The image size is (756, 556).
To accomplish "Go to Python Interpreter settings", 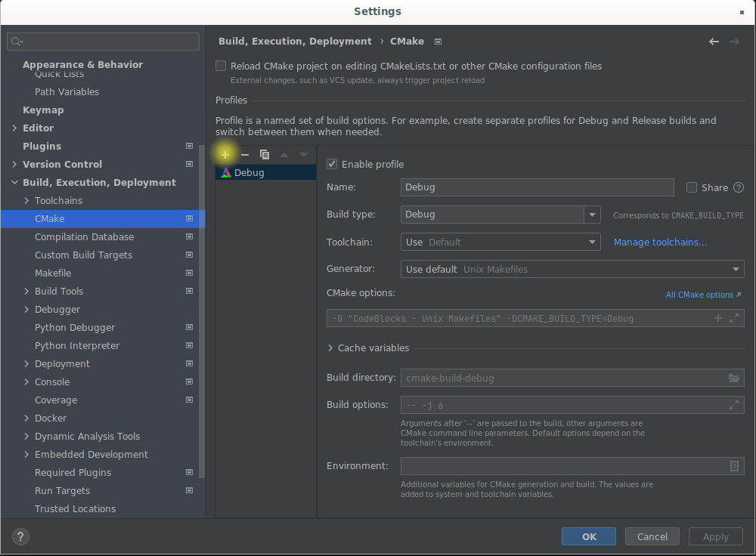I will (x=76, y=345).
